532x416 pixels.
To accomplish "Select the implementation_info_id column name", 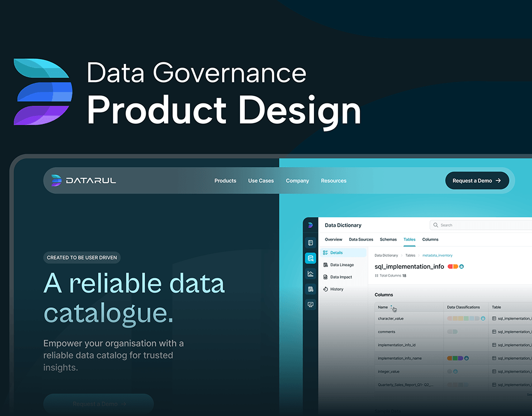I will pos(397,345).
